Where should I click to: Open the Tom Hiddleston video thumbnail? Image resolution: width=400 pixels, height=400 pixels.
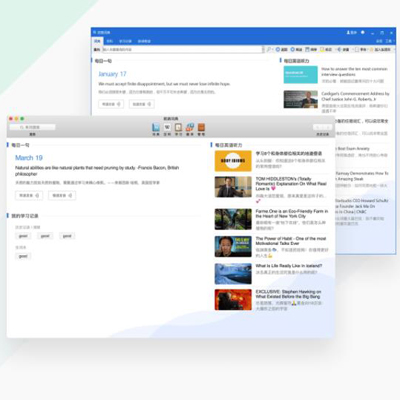[x=233, y=187]
